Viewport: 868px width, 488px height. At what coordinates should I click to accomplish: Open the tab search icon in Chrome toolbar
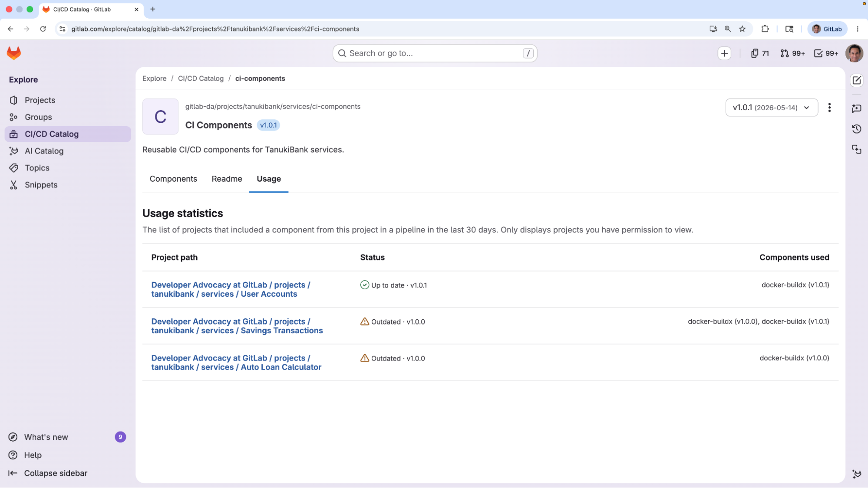pyautogui.click(x=789, y=29)
